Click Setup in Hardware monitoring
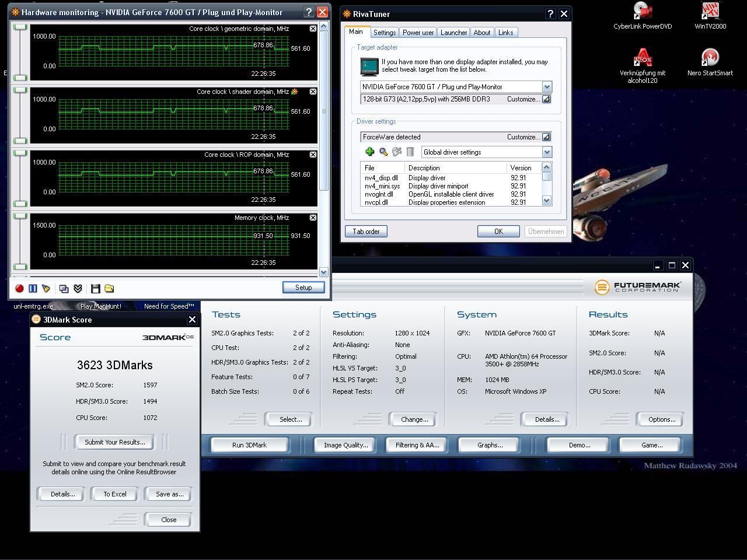This screenshot has width=747, height=560. tap(303, 288)
